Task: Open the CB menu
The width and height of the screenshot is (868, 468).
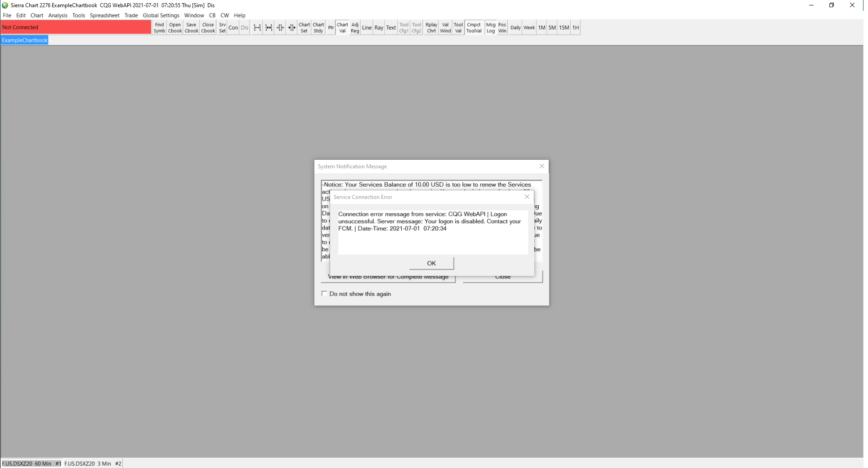Action: [212, 15]
